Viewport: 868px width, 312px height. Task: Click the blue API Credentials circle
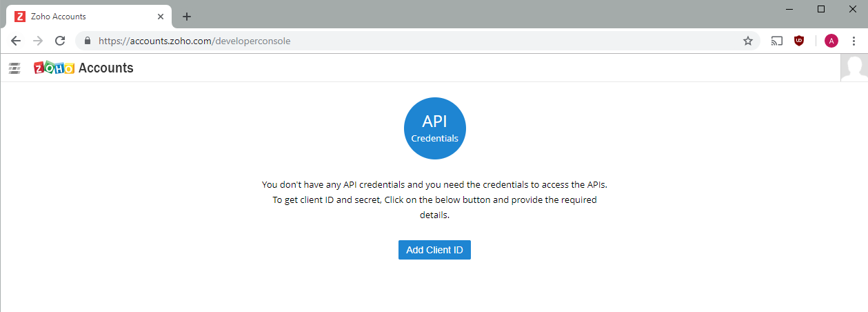click(x=434, y=128)
